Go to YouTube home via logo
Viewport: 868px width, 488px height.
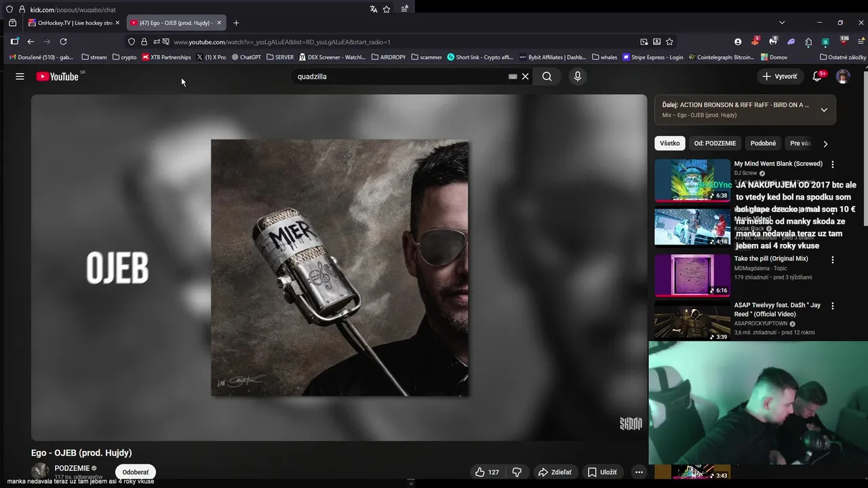tap(58, 77)
